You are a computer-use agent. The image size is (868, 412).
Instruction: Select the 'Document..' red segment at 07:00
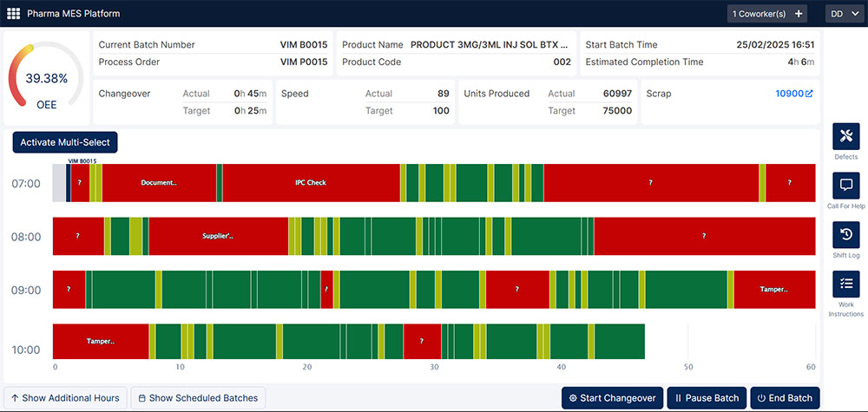coord(159,182)
